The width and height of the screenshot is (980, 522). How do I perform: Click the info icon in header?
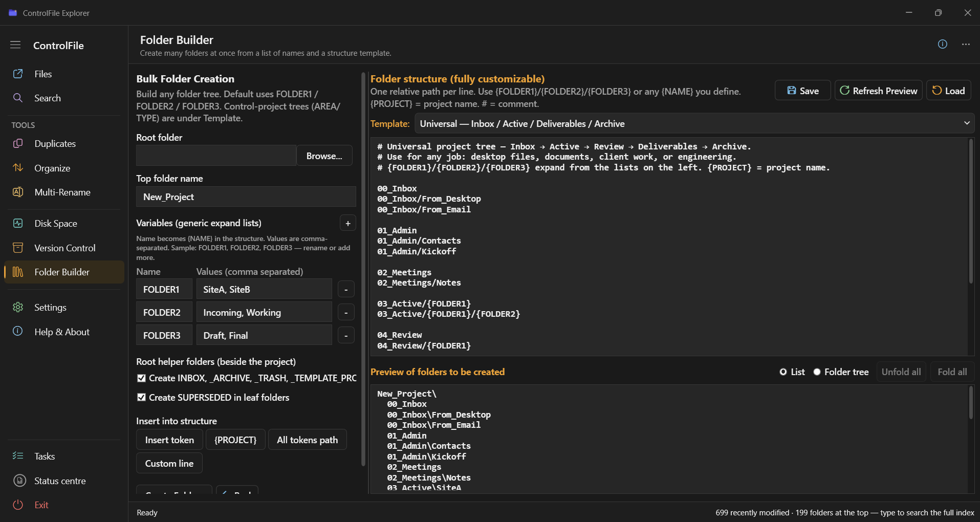point(942,45)
